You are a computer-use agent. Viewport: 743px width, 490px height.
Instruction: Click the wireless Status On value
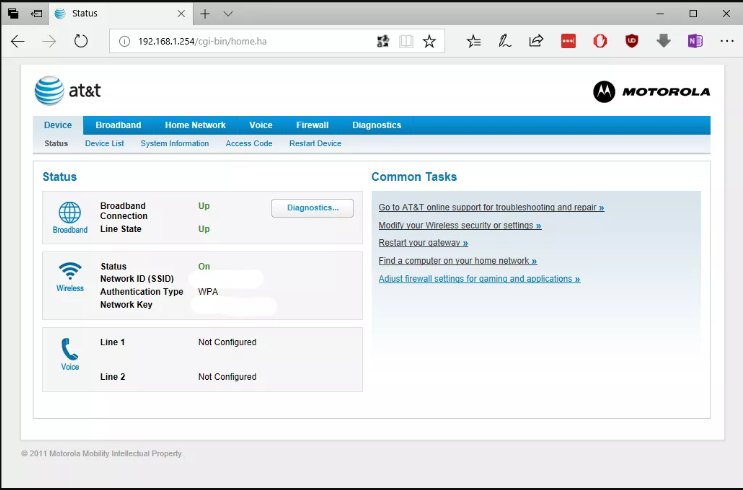click(204, 266)
